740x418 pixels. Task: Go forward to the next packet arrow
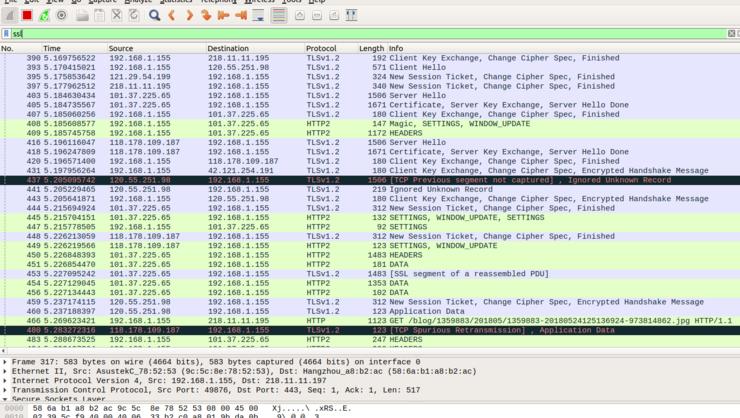coord(189,16)
